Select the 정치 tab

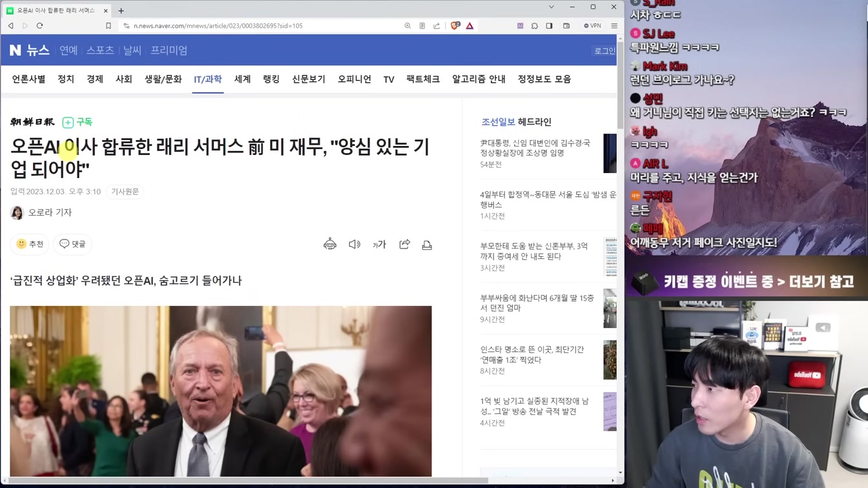pos(66,79)
